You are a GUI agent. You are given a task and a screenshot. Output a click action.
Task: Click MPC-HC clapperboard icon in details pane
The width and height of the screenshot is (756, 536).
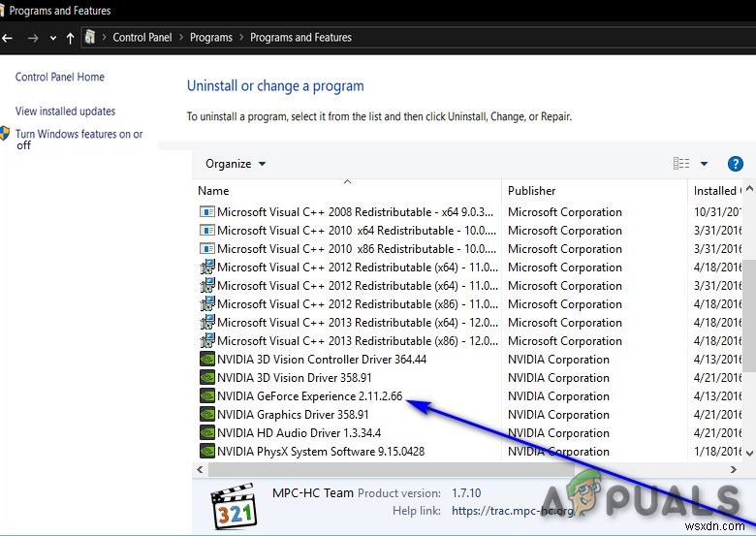pos(234,506)
